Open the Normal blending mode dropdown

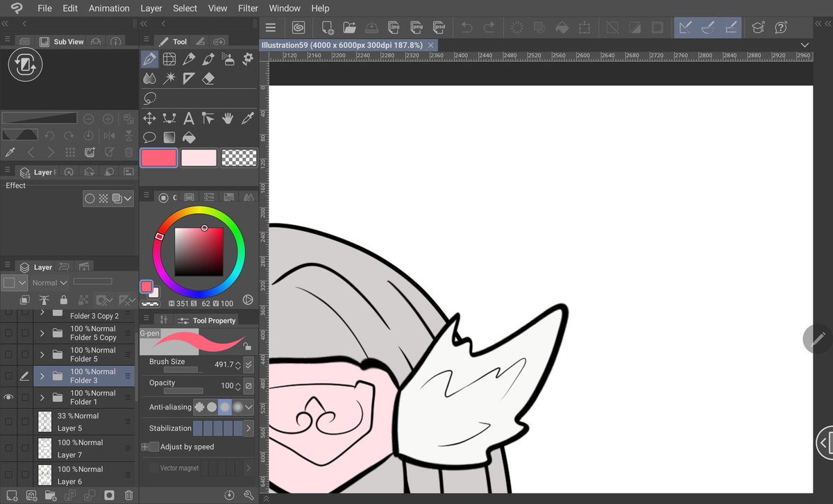tap(49, 283)
